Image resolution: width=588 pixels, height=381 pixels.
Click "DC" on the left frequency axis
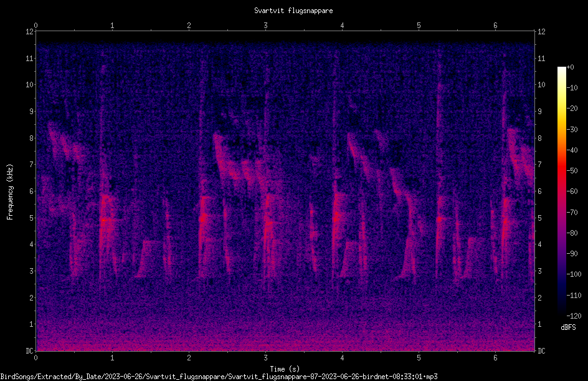click(x=29, y=351)
